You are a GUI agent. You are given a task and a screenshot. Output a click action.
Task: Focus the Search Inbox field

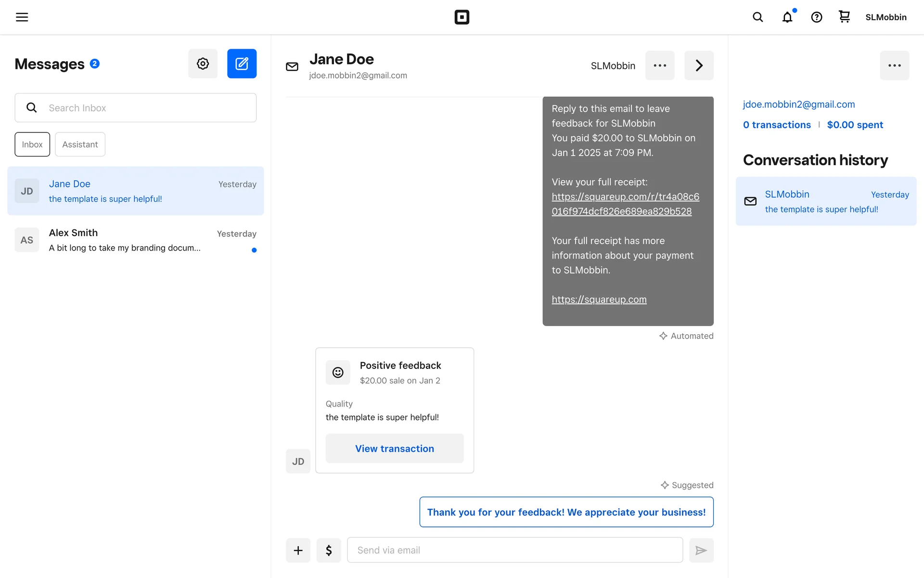pos(144,108)
